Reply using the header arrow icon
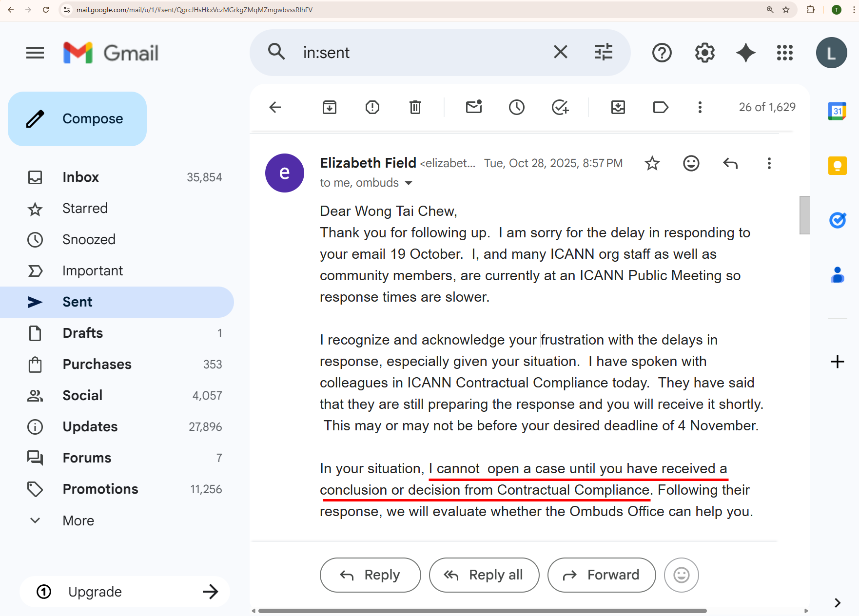The width and height of the screenshot is (859, 616). tap(730, 163)
